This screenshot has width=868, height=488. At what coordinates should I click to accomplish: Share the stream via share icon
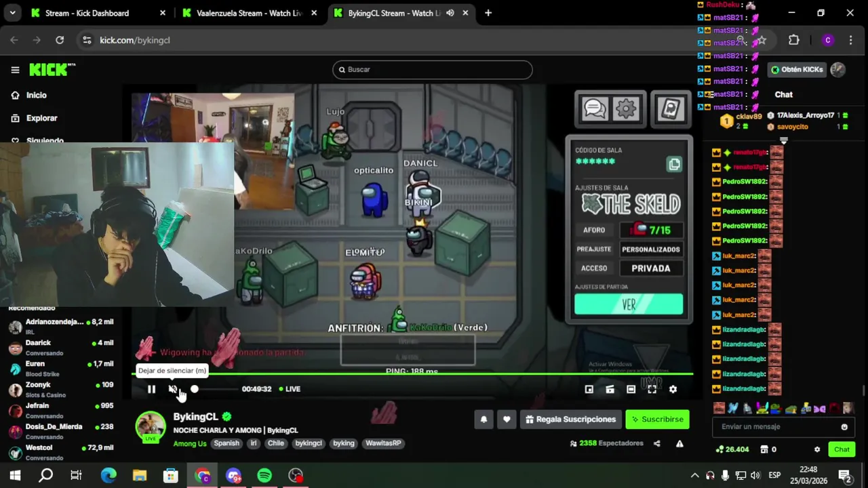[656, 443]
